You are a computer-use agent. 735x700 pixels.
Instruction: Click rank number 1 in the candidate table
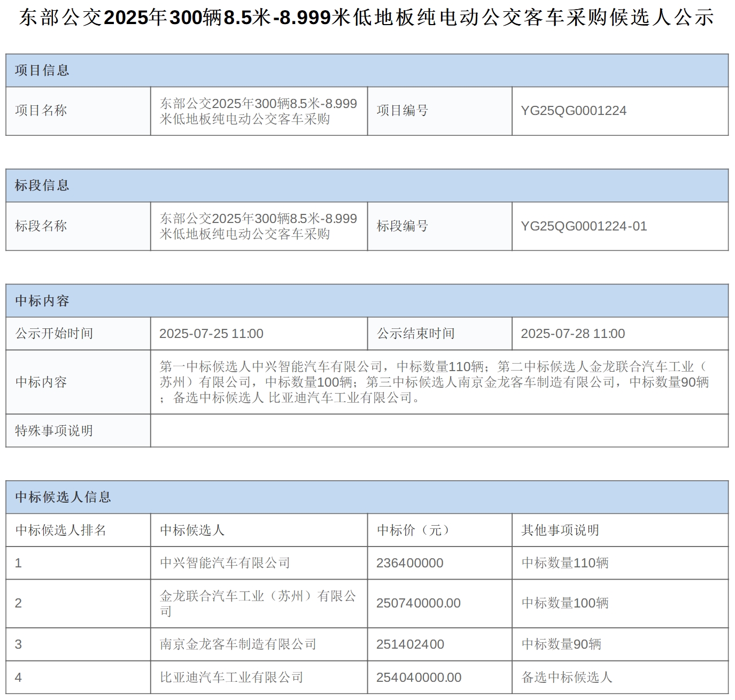[19, 563]
